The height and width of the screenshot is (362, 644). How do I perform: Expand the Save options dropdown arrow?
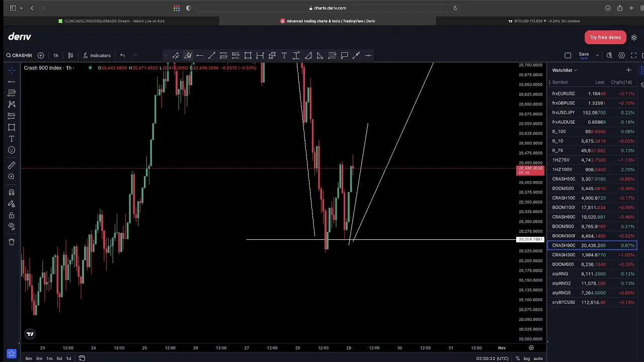(597, 55)
